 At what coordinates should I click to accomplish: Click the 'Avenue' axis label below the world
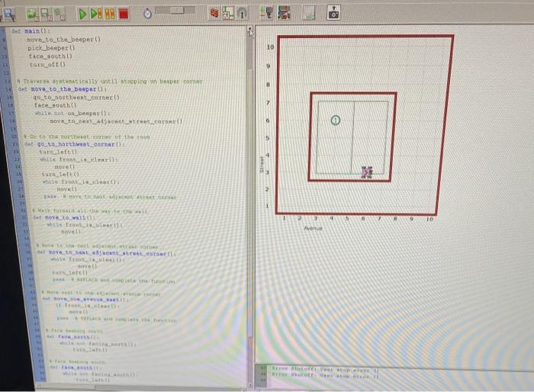[x=313, y=228]
